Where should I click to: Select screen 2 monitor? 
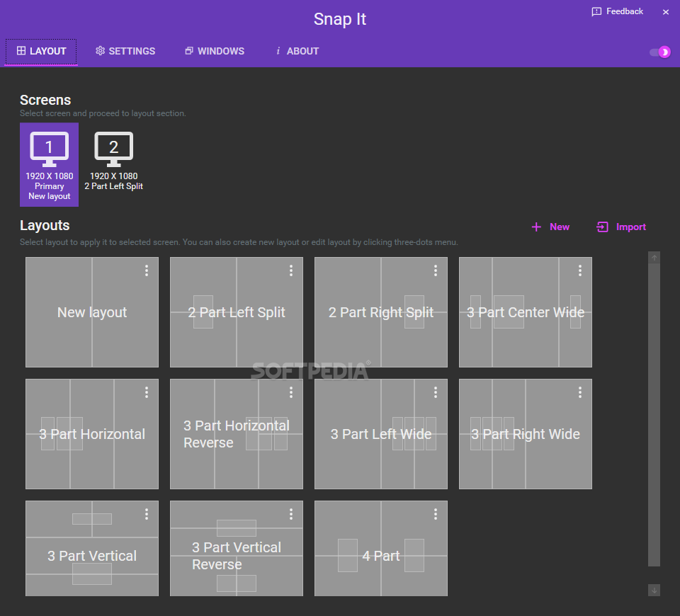(113, 161)
